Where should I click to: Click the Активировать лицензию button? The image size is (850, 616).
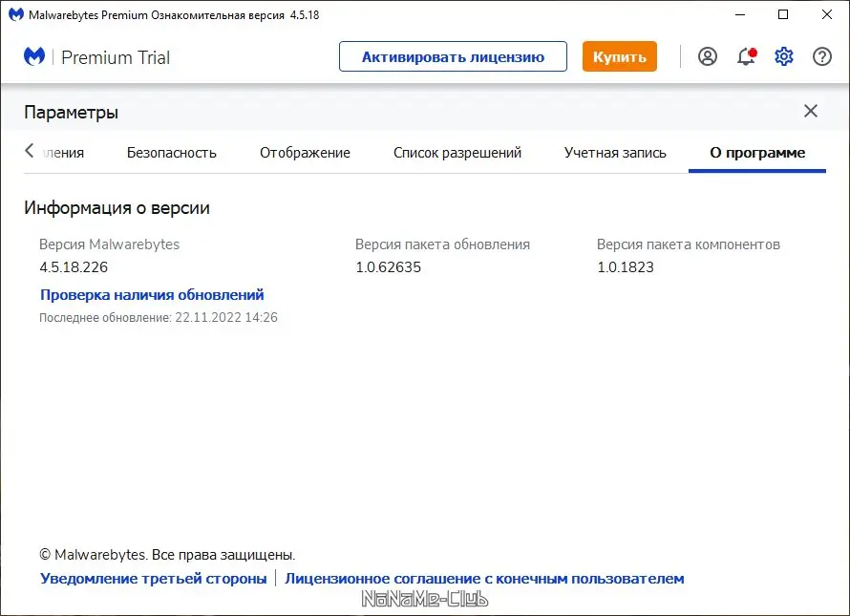tap(453, 56)
